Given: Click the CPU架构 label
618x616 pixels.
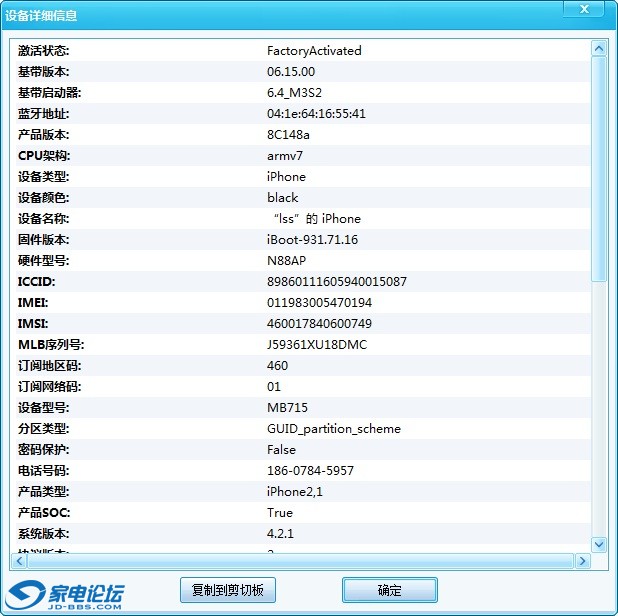Looking at the screenshot, I should pos(44,156).
